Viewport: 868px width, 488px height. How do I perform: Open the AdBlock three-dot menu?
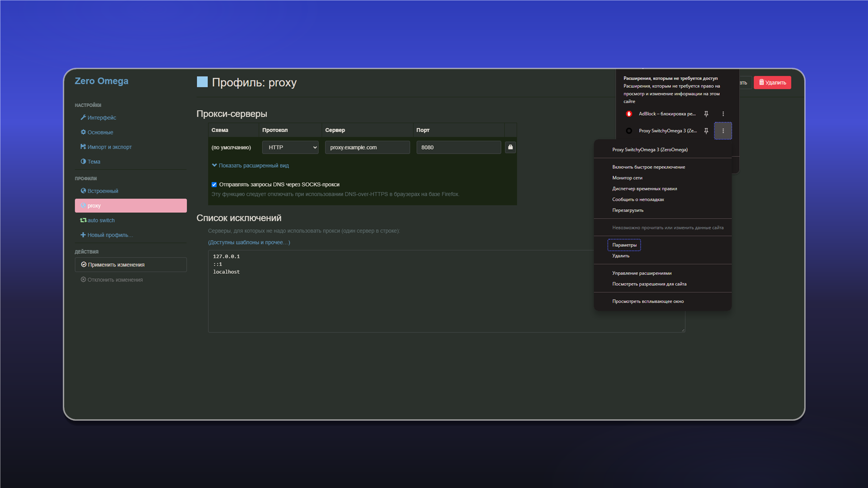coord(723,114)
